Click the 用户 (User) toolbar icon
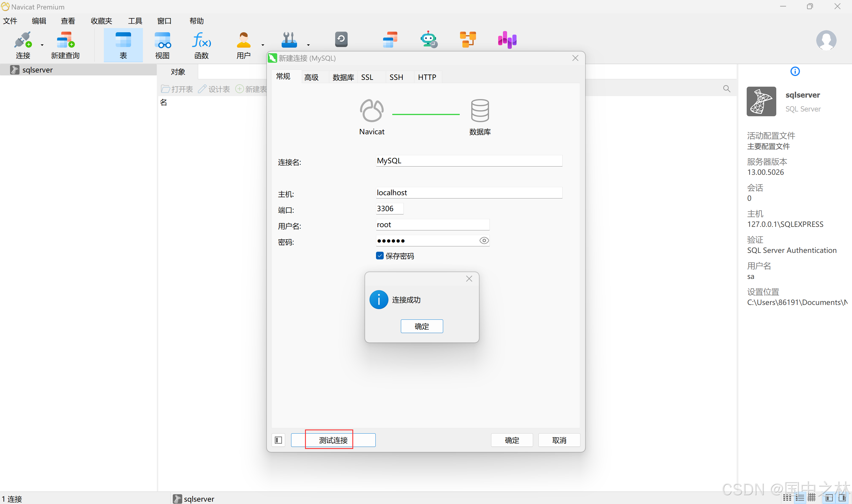Image resolution: width=852 pixels, height=504 pixels. click(x=243, y=45)
